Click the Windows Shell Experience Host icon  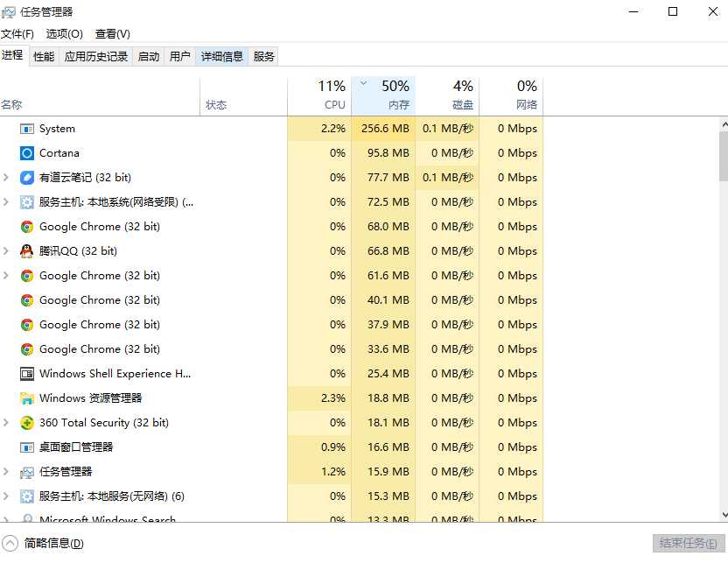pos(27,374)
